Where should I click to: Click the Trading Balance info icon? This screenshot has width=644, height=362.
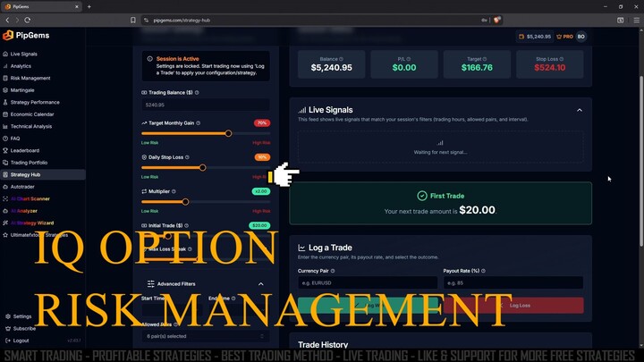(x=197, y=93)
